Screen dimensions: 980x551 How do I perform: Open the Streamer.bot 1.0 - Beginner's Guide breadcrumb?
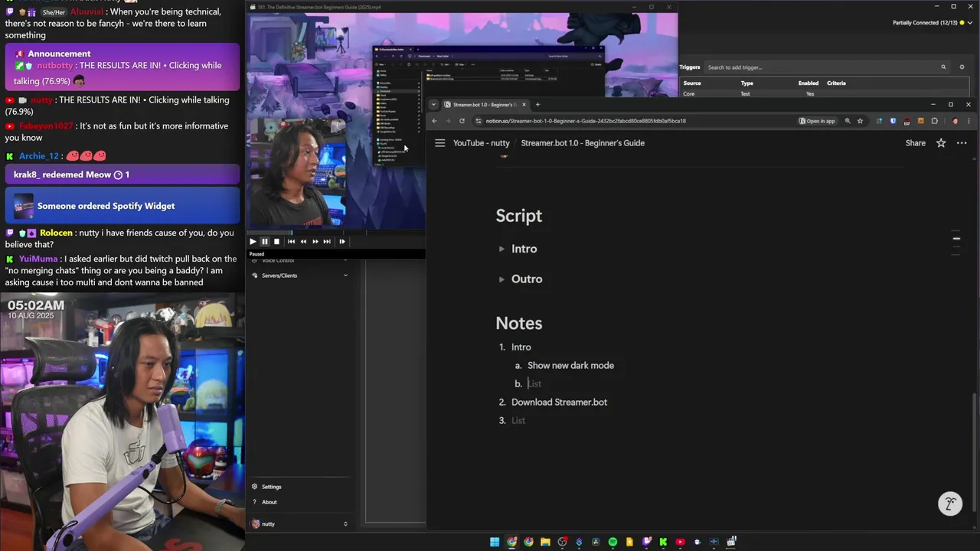(x=583, y=143)
